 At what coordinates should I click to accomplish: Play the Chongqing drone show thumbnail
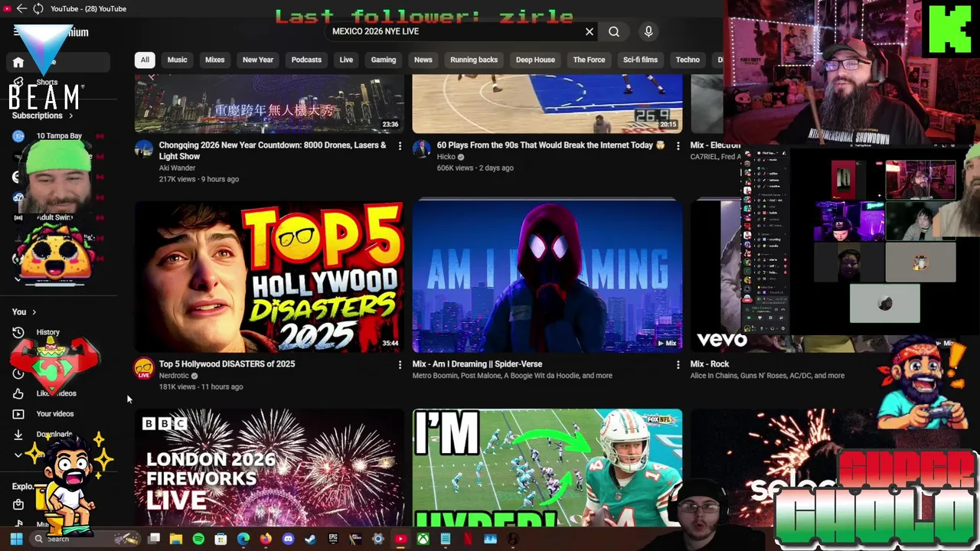(269, 104)
